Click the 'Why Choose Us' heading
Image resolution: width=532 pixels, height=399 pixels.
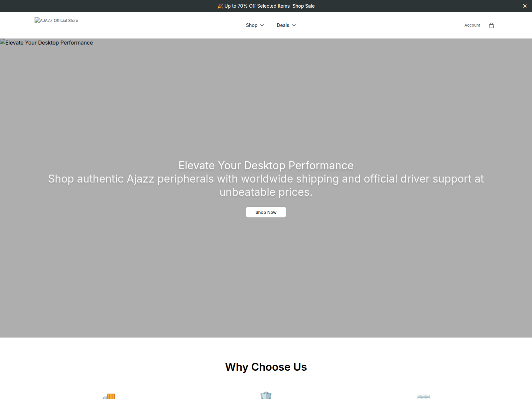266,367
